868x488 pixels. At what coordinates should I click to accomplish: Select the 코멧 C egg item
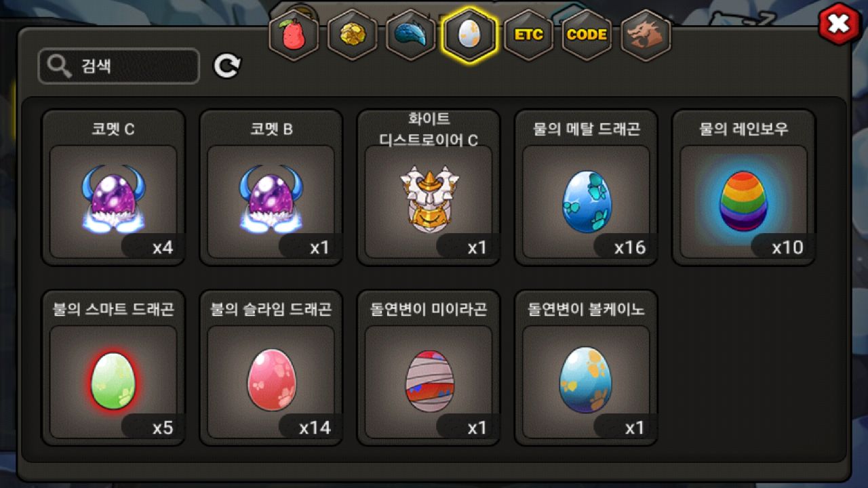tap(113, 188)
